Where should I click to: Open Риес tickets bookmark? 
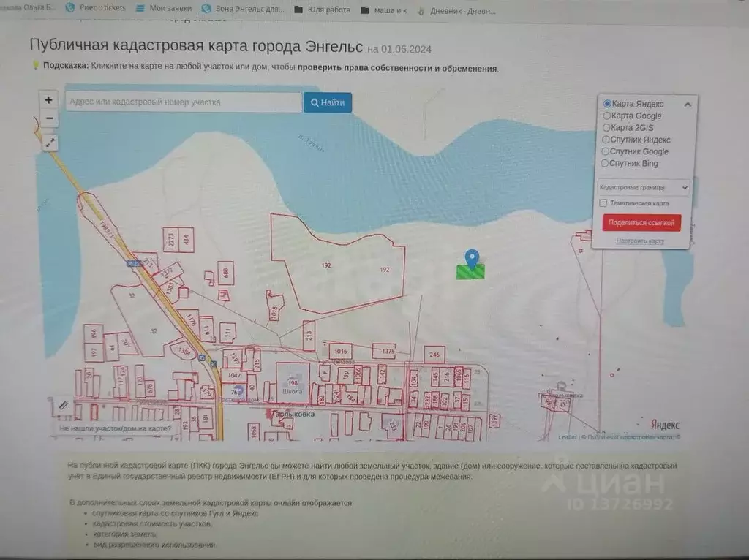pos(96,7)
